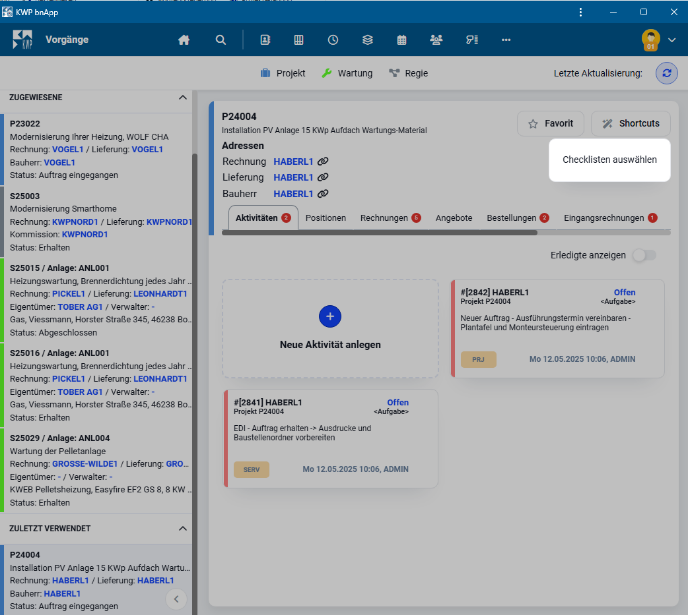Viewport: 688px width, 615px height.
Task: Open the calendar icon in toolbar
Action: (401, 40)
